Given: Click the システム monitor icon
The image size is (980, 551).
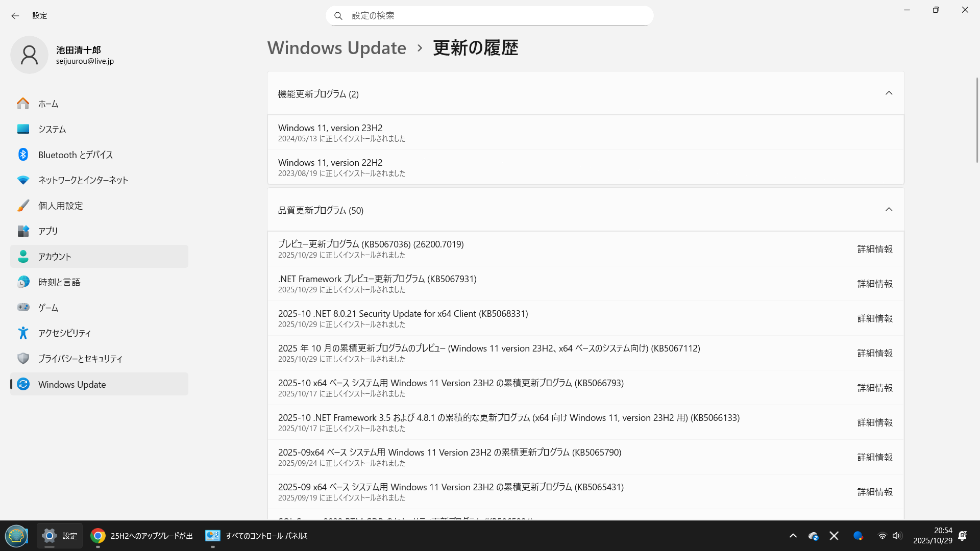Looking at the screenshot, I should click(23, 129).
